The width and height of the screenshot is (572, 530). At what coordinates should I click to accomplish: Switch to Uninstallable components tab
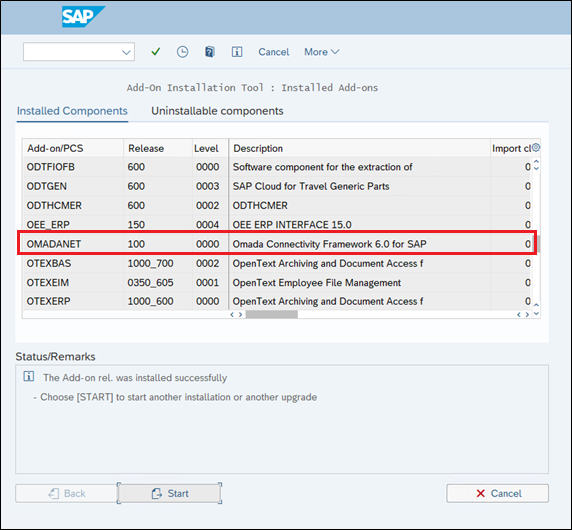click(217, 111)
